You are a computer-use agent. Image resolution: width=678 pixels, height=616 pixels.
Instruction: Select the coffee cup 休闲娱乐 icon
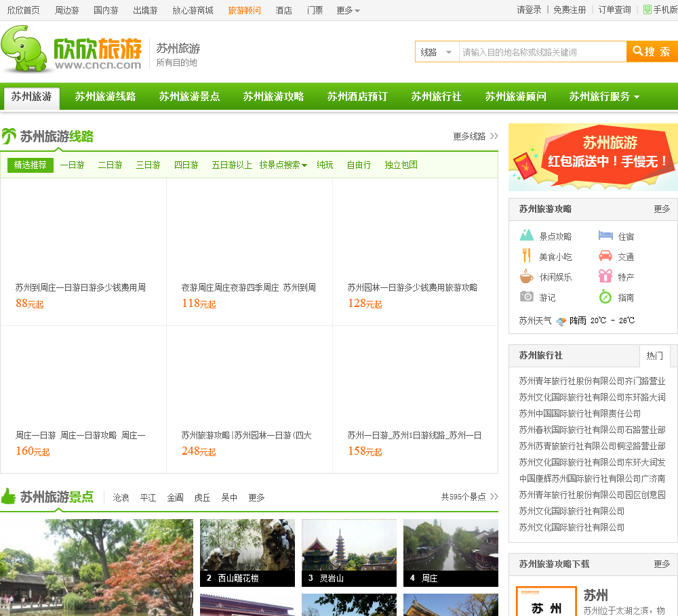click(527, 276)
